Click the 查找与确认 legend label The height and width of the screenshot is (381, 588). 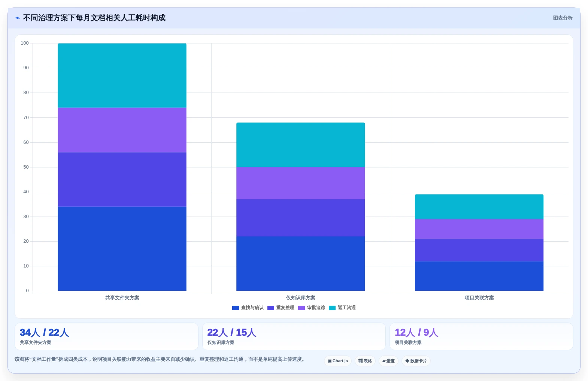click(252, 308)
